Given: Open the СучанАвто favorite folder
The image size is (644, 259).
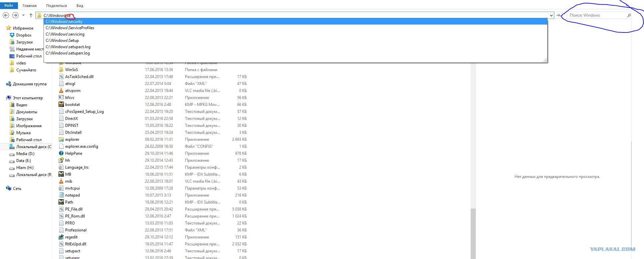Looking at the screenshot, I should (26, 70).
